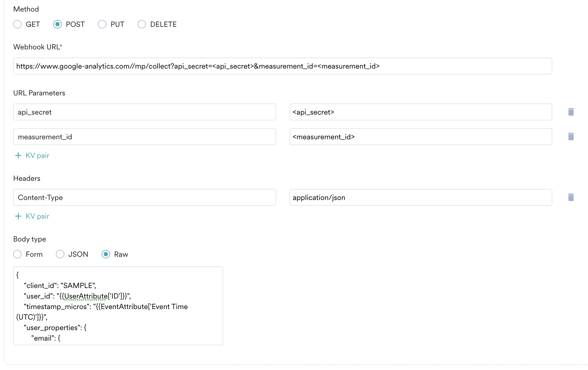
Task: Edit the application/json header value
Action: coord(421,198)
